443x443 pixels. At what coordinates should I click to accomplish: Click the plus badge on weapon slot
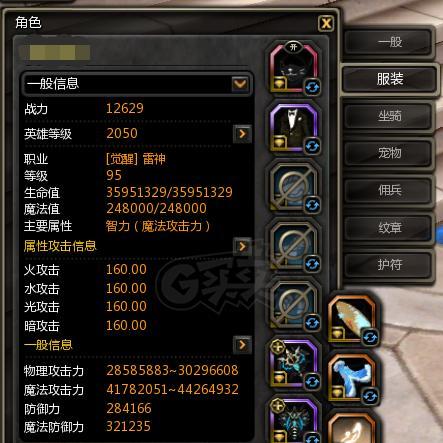click(x=277, y=347)
